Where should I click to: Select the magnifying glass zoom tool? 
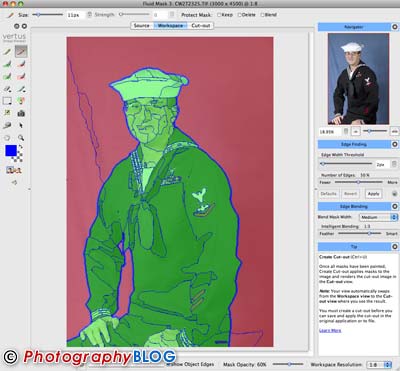[x=21, y=138]
